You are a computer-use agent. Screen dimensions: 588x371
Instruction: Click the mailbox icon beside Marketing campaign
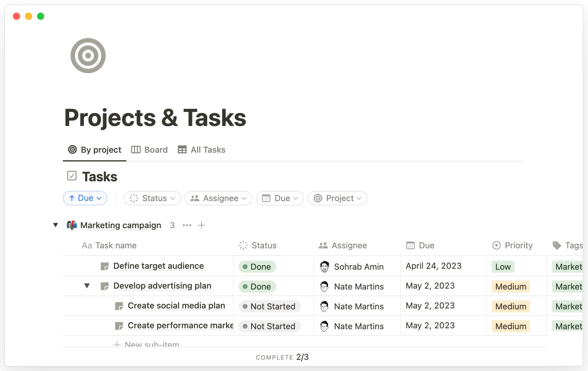click(x=71, y=225)
